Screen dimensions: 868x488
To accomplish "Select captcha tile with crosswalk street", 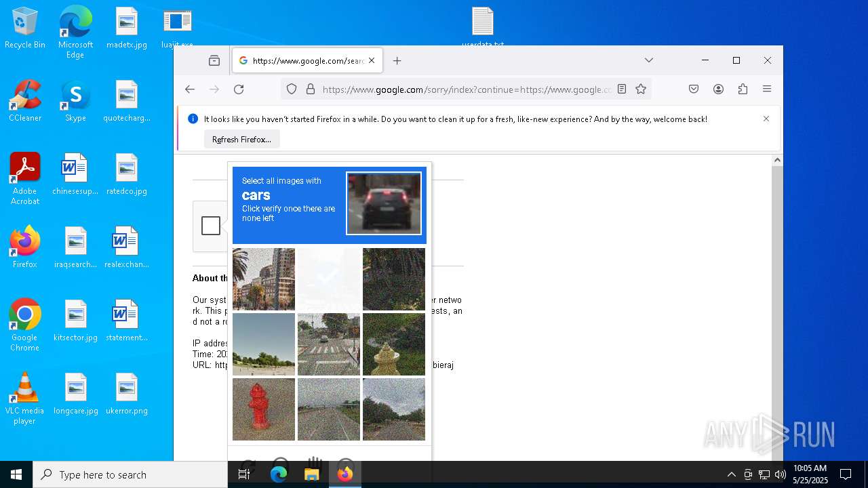I will 329,344.
